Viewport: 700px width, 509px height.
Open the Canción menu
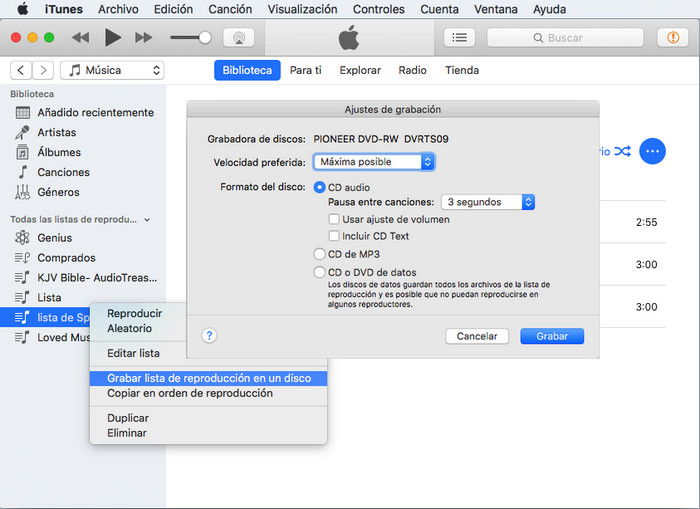[x=230, y=9]
